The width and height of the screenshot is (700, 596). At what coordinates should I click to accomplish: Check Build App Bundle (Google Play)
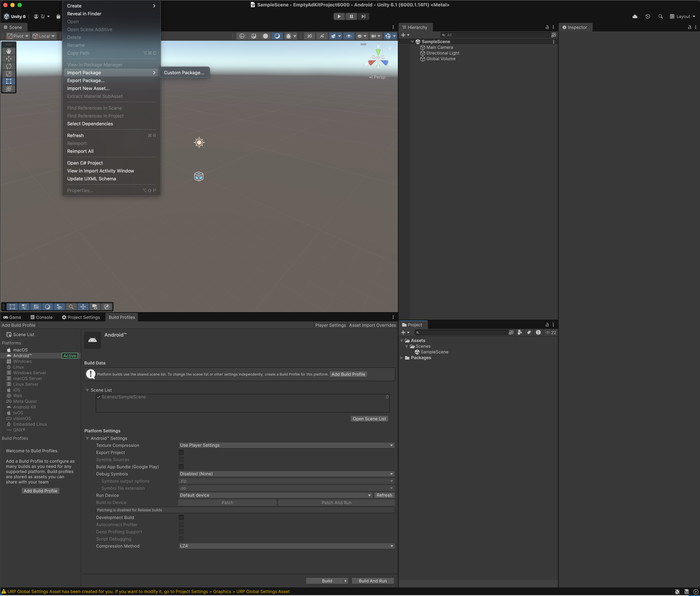click(x=181, y=467)
